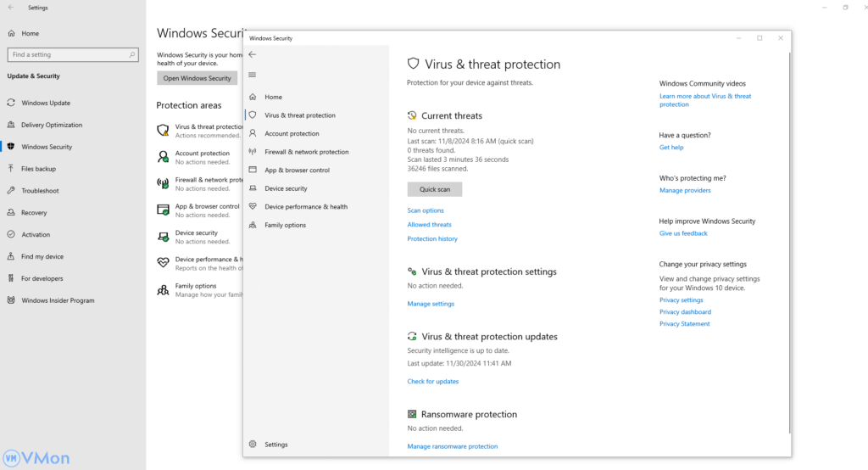Open Protection history link
The image size is (868, 470).
(432, 239)
